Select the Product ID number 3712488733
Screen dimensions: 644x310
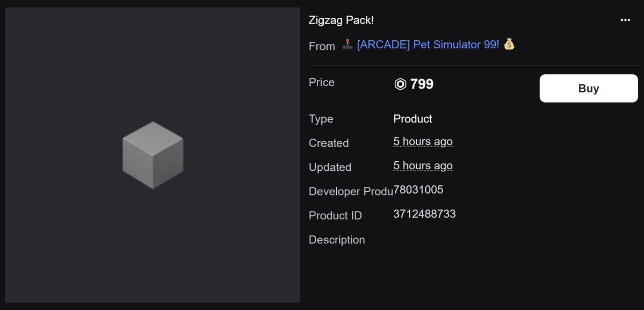click(424, 214)
